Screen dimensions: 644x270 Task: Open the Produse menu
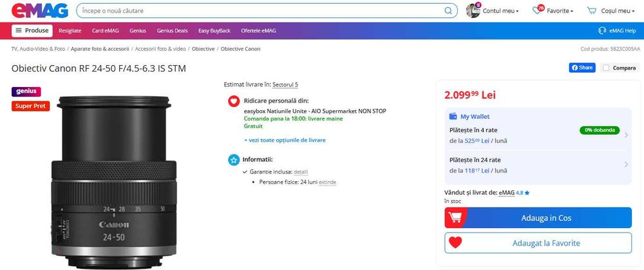point(32,30)
